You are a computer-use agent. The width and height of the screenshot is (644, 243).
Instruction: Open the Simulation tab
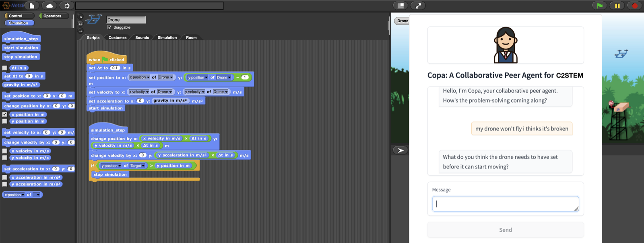coord(167,37)
